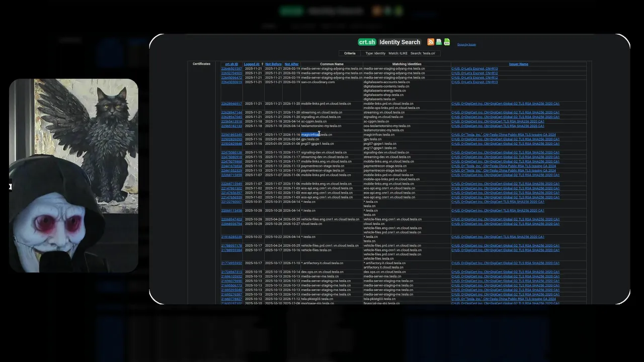Image resolution: width=644 pixels, height=362 pixels.
Task: Click common name san-cn.cloudinary.com
Action: [x=318, y=82]
